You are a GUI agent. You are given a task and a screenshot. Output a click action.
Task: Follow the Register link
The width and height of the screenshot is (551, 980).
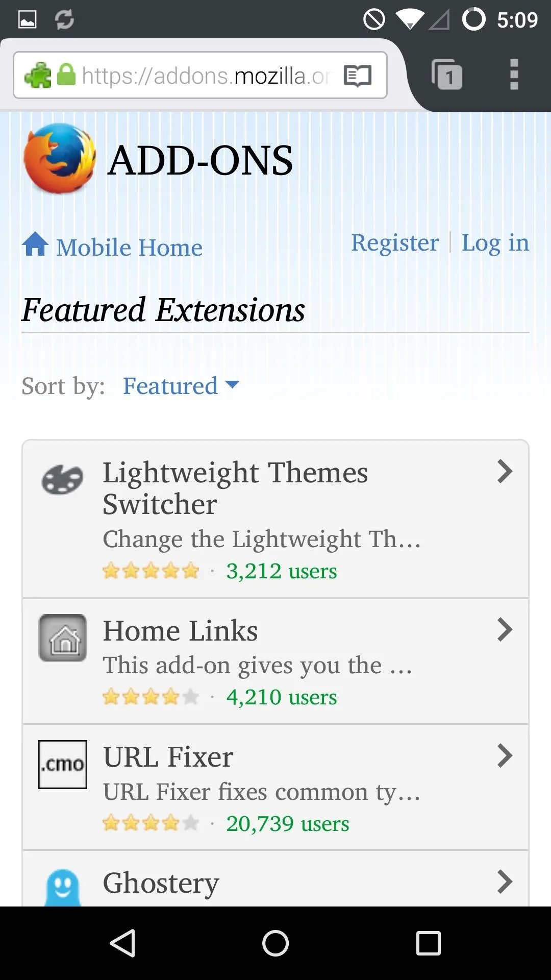click(395, 242)
